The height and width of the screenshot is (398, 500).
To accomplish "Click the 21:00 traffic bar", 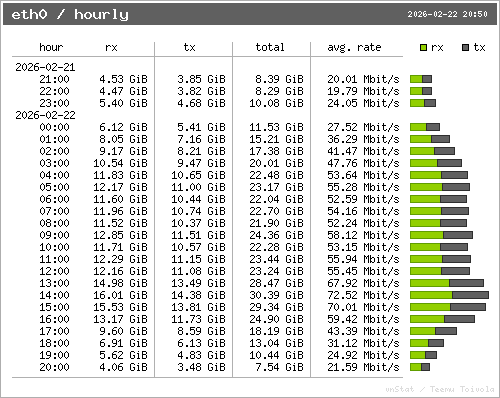I will (x=421, y=79).
